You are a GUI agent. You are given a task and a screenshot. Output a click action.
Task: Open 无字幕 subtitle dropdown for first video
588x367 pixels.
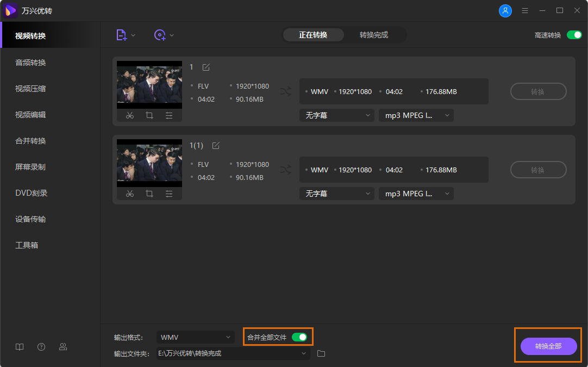(336, 115)
